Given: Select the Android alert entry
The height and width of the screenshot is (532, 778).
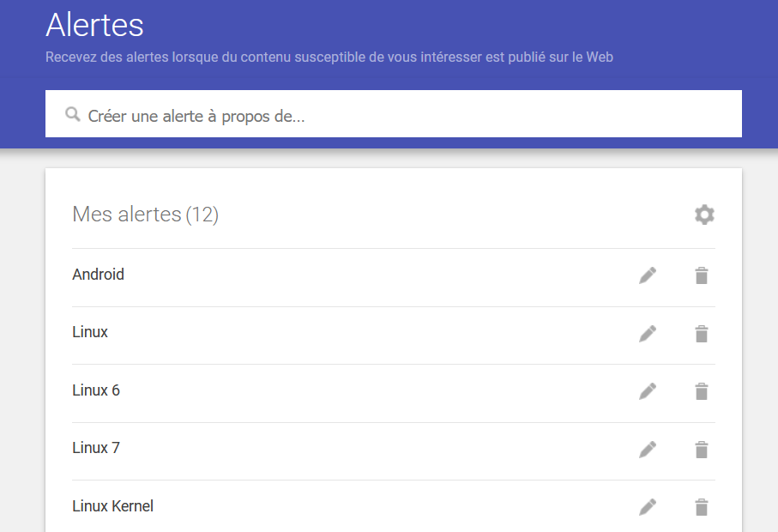Looking at the screenshot, I should click(x=99, y=275).
